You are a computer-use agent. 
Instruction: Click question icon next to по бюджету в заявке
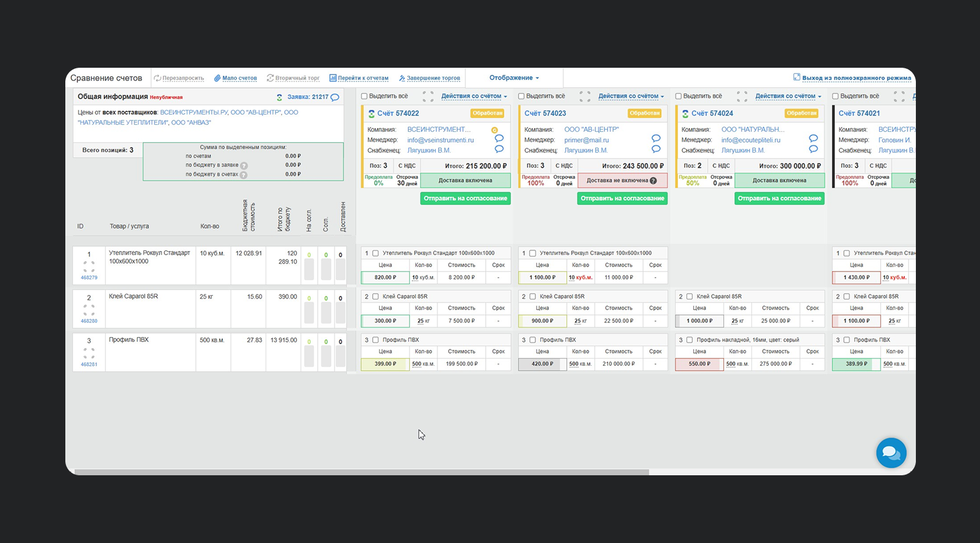pyautogui.click(x=244, y=166)
